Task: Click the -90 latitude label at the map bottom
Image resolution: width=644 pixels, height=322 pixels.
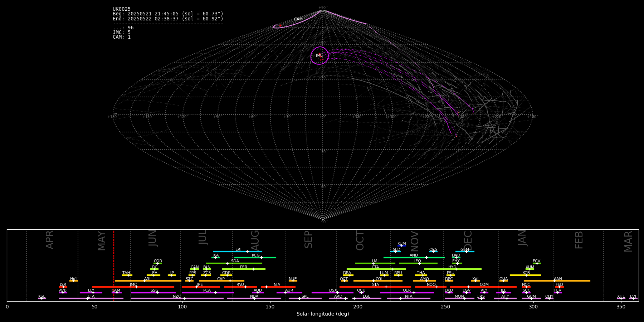Action: click(x=322, y=222)
